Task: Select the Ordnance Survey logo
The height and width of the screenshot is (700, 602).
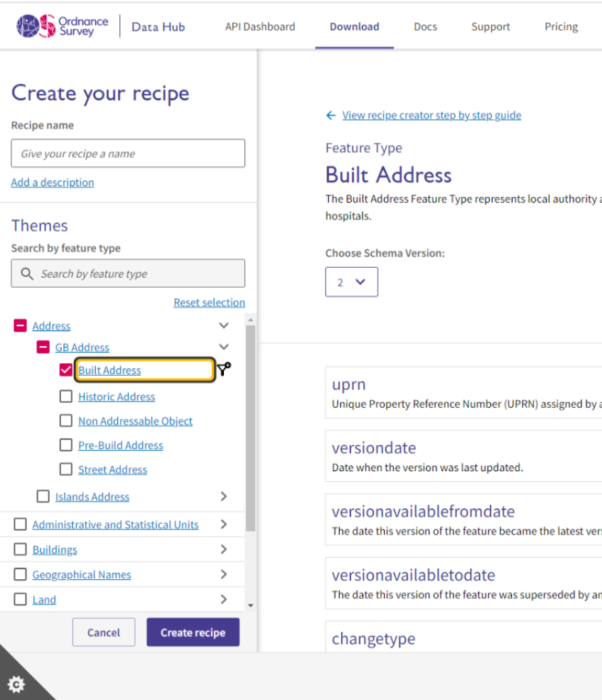Action: (x=61, y=26)
